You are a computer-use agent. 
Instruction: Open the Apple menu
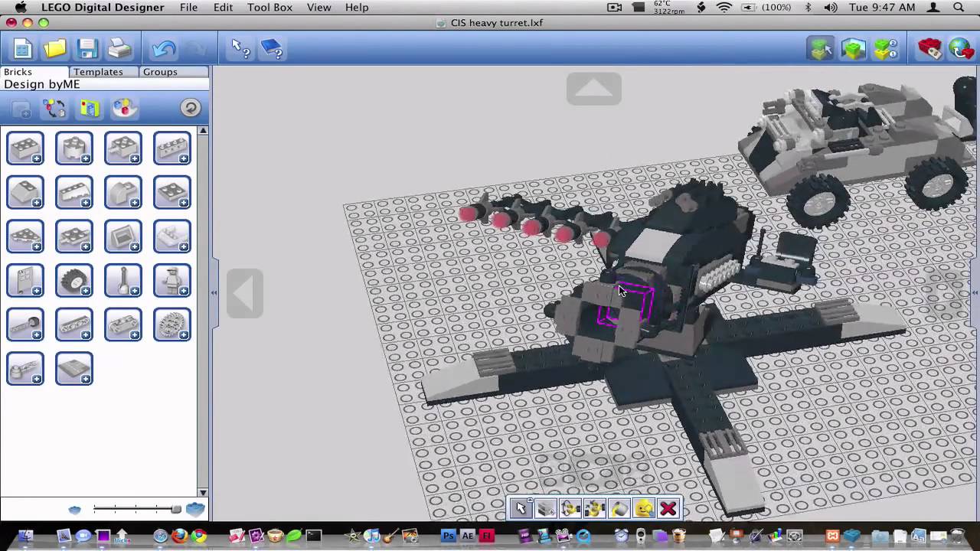tap(20, 7)
